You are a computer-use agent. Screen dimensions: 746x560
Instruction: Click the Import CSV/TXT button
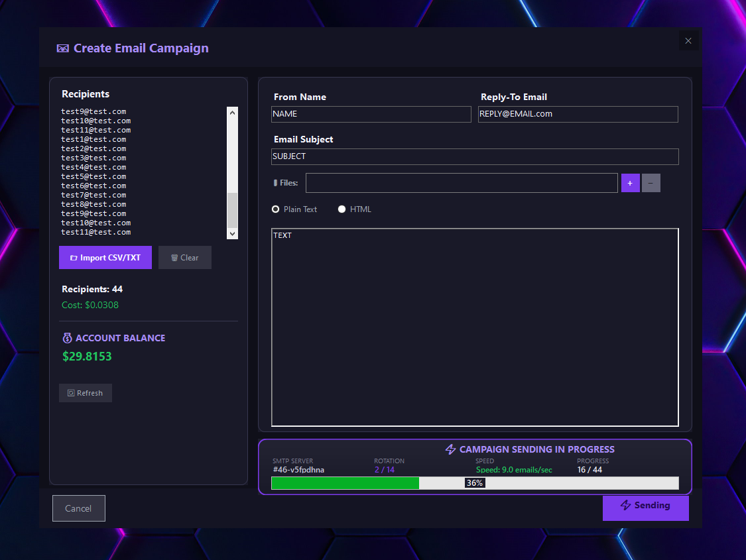point(105,258)
